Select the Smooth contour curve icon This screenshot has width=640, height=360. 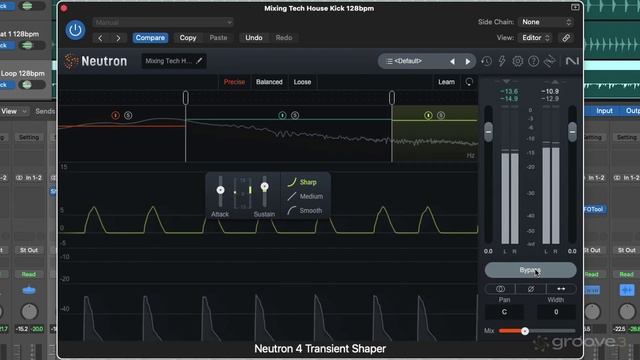pos(291,211)
